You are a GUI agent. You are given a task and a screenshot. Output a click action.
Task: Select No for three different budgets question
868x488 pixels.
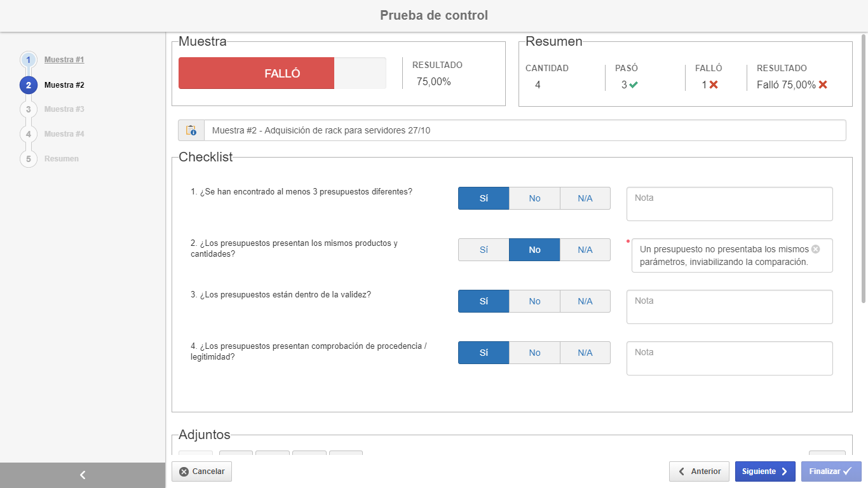pyautogui.click(x=534, y=198)
